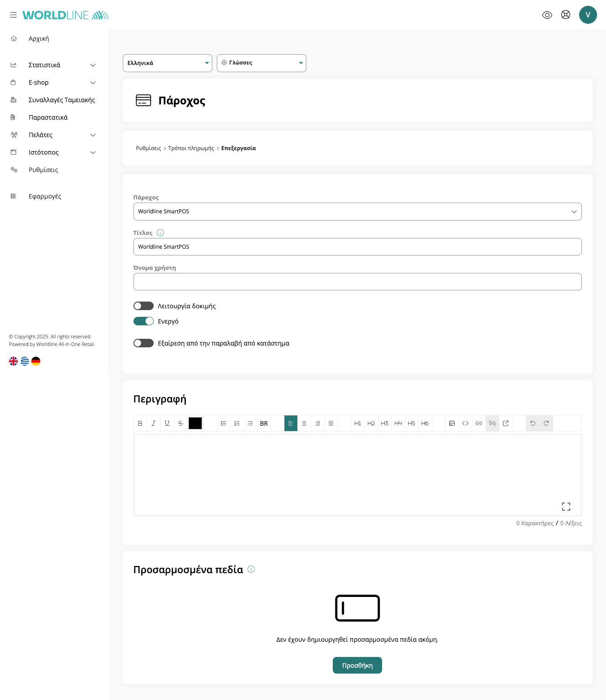The width and height of the screenshot is (606, 700).
Task: Click the insert link icon
Action: [x=479, y=423]
